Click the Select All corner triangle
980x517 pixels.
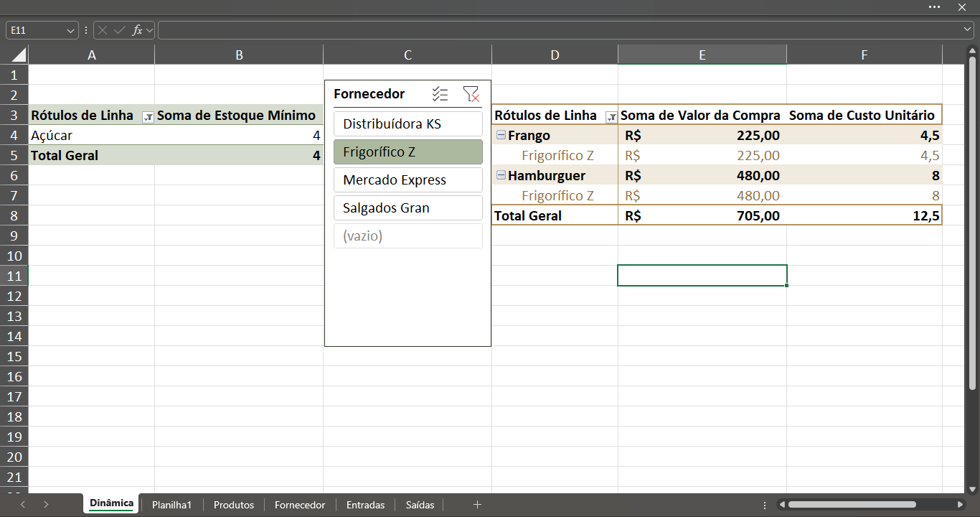pyautogui.click(x=19, y=55)
